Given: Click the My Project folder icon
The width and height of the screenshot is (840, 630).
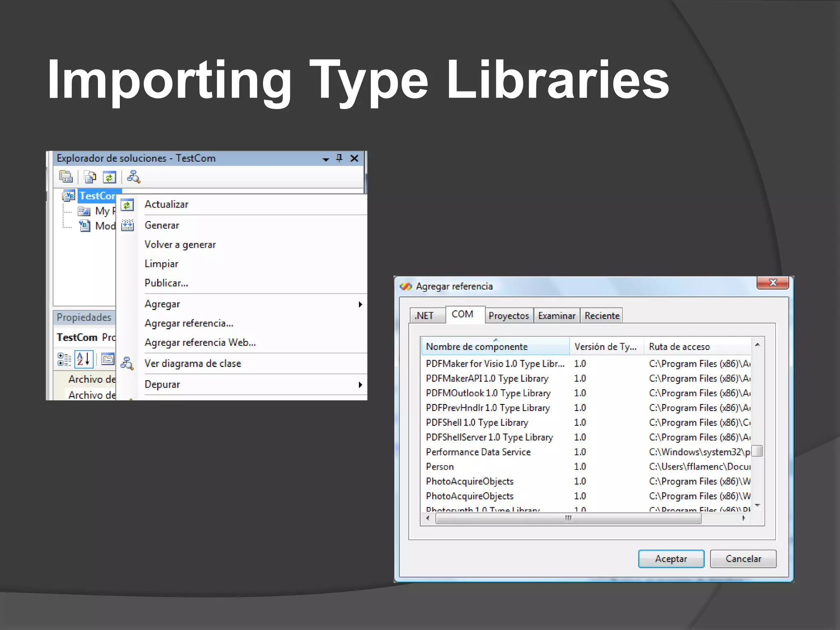Looking at the screenshot, I should tap(84, 211).
